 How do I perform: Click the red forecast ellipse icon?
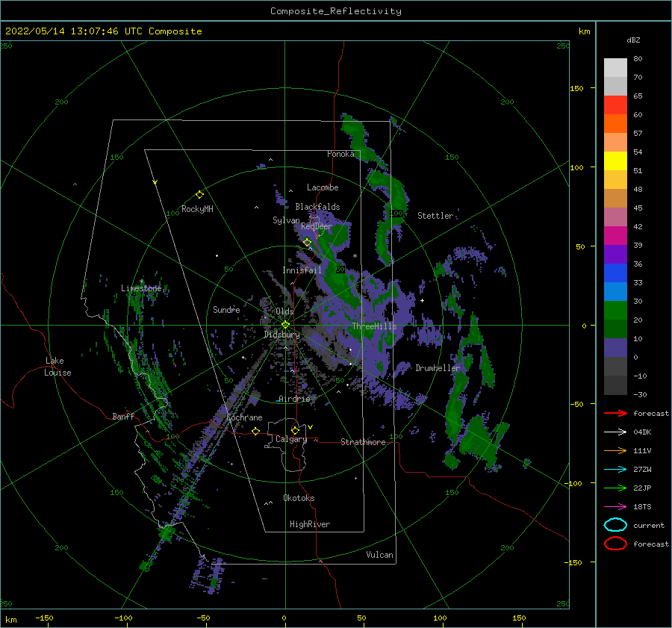point(615,544)
